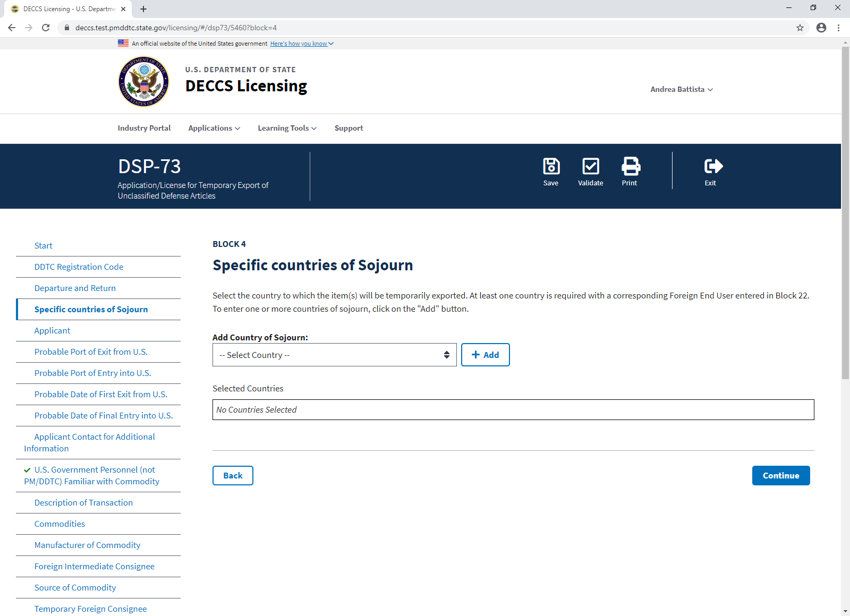Click the Add country button

point(486,355)
